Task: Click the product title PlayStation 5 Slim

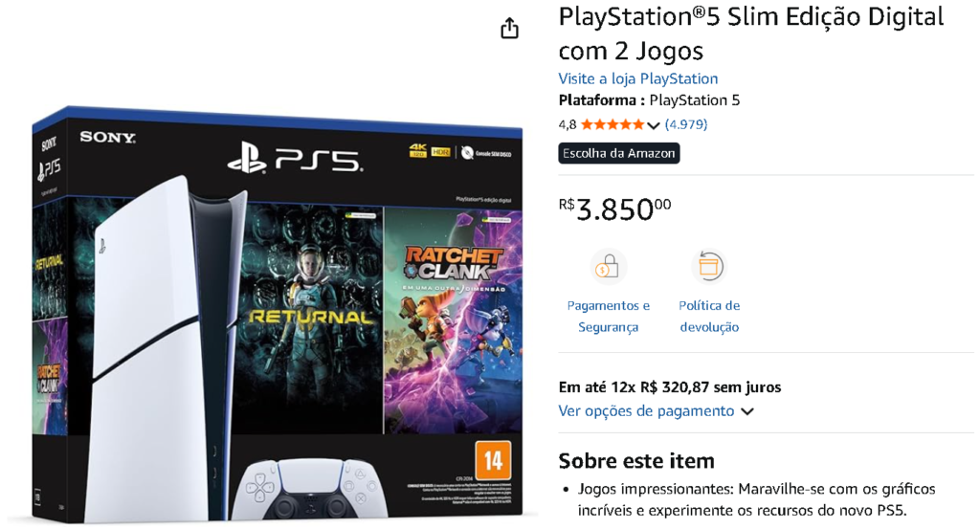Action: tap(750, 33)
